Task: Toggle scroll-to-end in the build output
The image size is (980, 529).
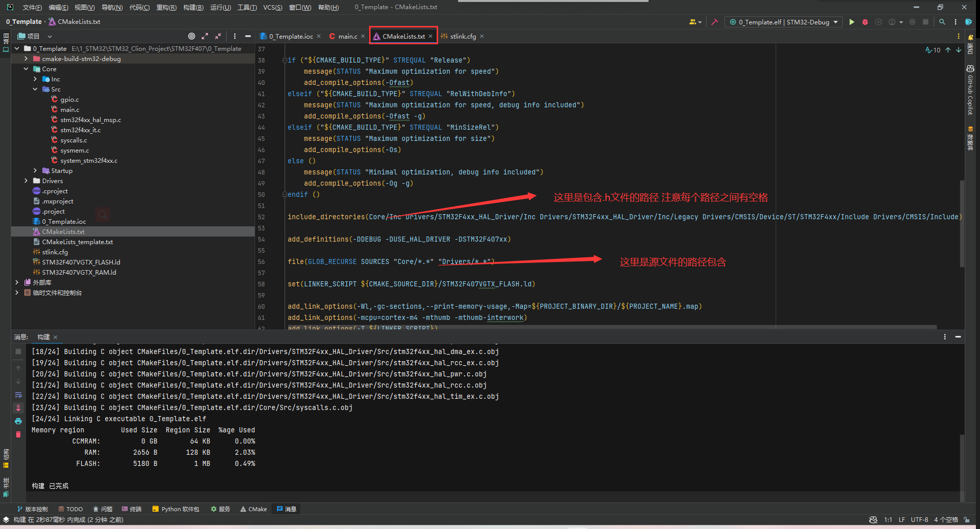Action: pyautogui.click(x=18, y=408)
